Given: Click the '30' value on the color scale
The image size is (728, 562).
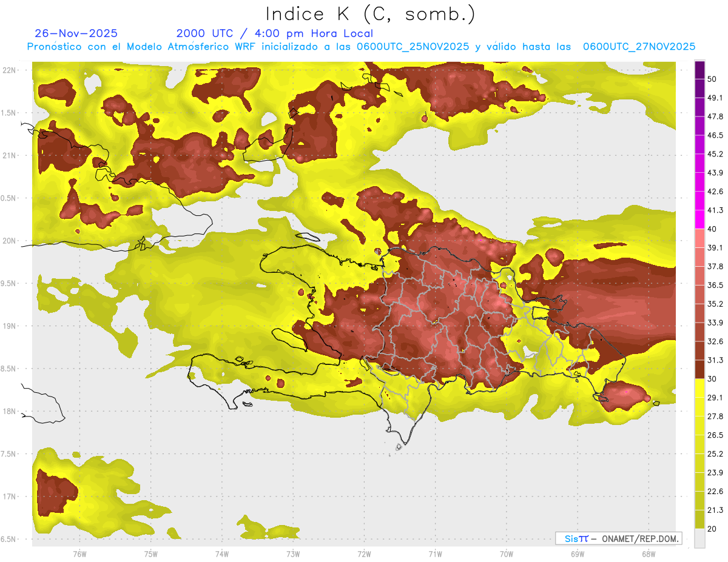Looking at the screenshot, I should (x=713, y=379).
